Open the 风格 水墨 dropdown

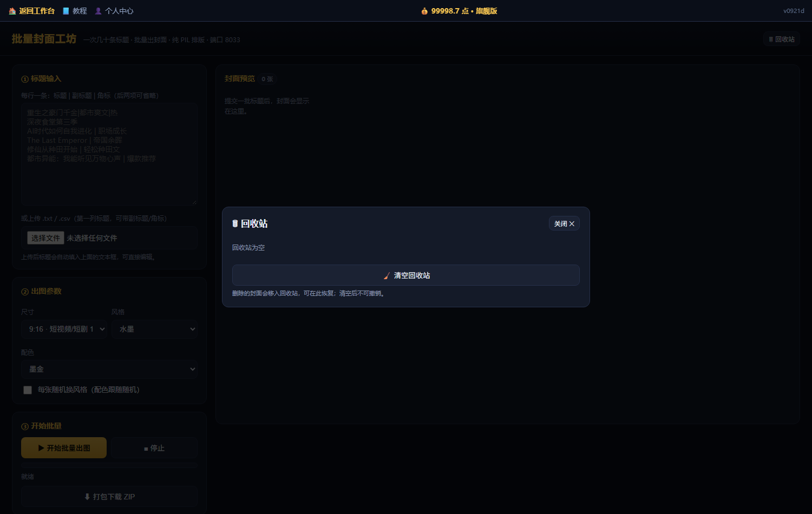155,329
